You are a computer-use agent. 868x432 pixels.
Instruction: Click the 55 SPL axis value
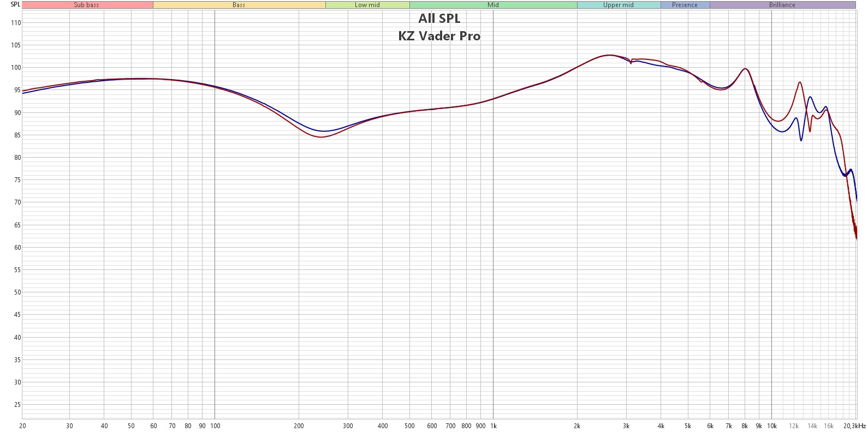[x=17, y=270]
